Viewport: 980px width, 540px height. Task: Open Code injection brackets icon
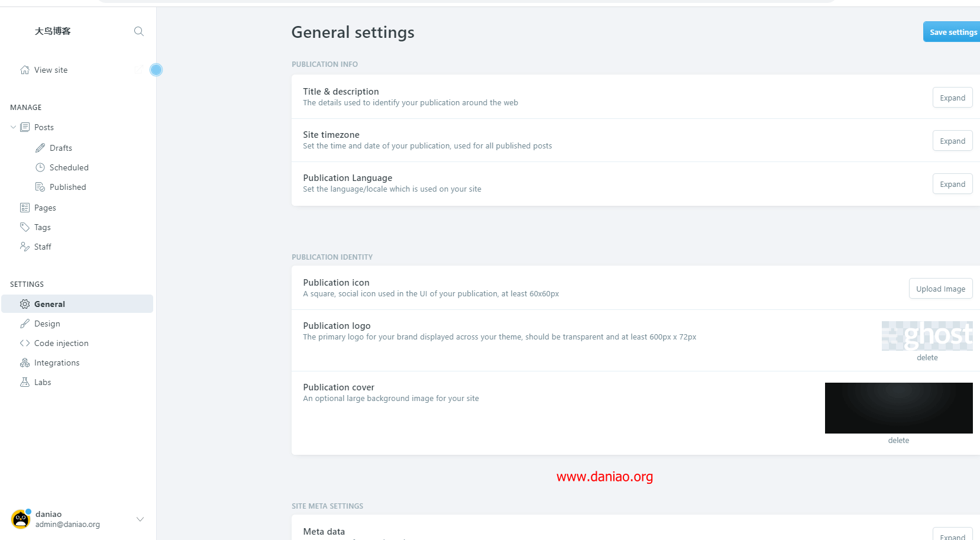coord(25,343)
